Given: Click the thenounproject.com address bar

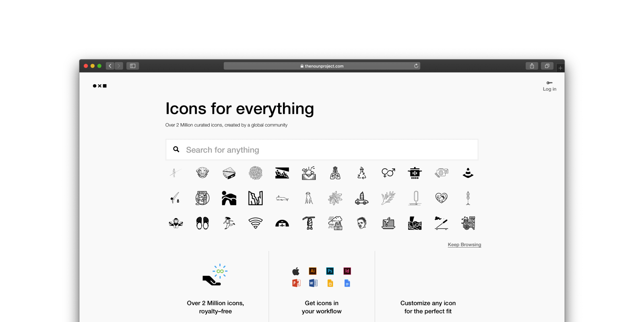Looking at the screenshot, I should point(322,66).
